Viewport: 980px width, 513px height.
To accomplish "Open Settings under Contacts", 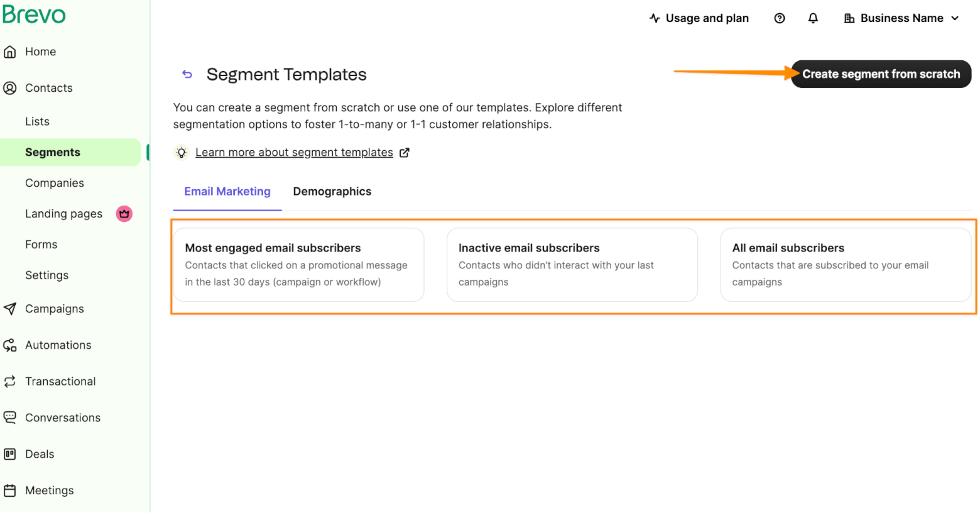I will 46,275.
